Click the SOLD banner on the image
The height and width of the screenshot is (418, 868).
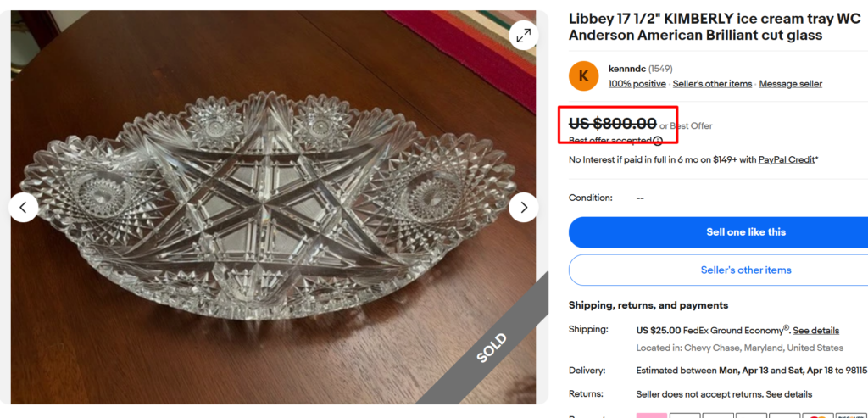[491, 348]
